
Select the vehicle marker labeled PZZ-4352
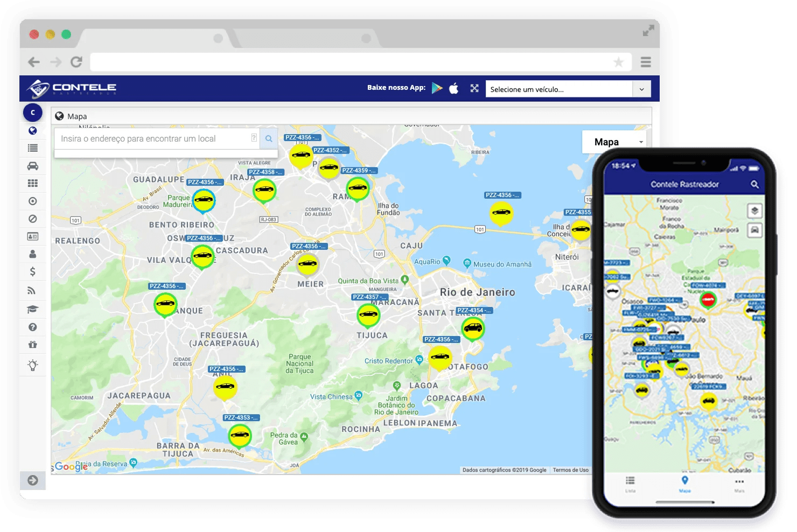329,168
